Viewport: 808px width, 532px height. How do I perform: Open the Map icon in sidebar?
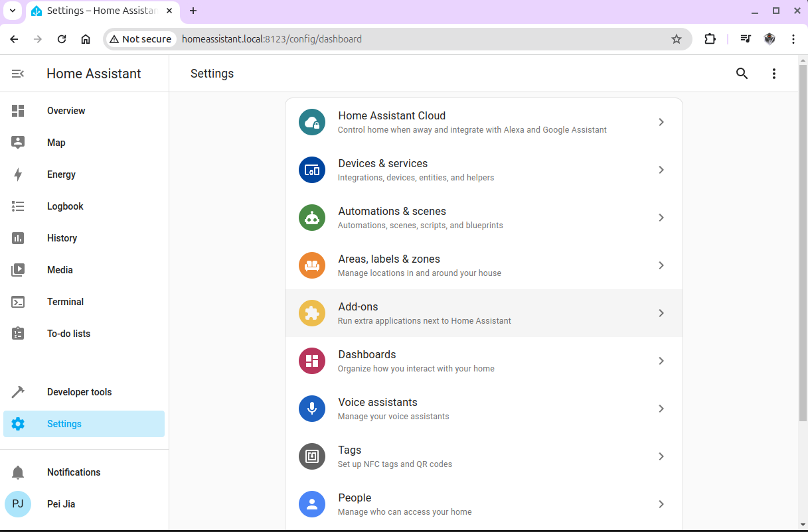click(18, 143)
